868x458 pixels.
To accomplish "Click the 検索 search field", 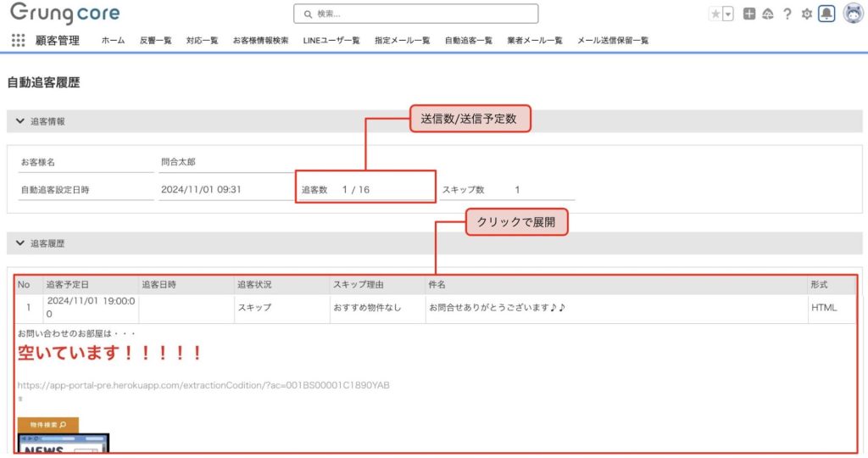I will 415,14.
